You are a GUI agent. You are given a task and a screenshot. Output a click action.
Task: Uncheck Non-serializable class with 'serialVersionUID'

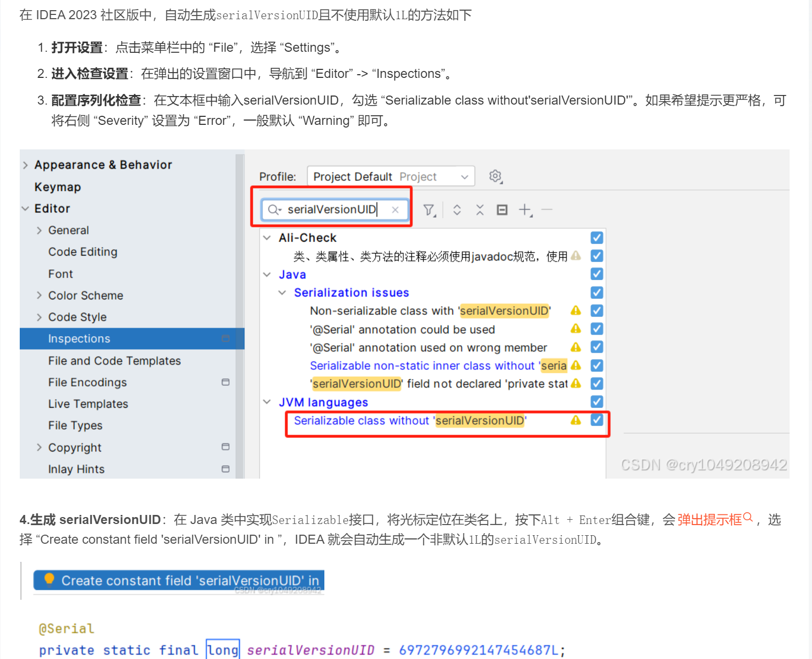pyautogui.click(x=597, y=311)
